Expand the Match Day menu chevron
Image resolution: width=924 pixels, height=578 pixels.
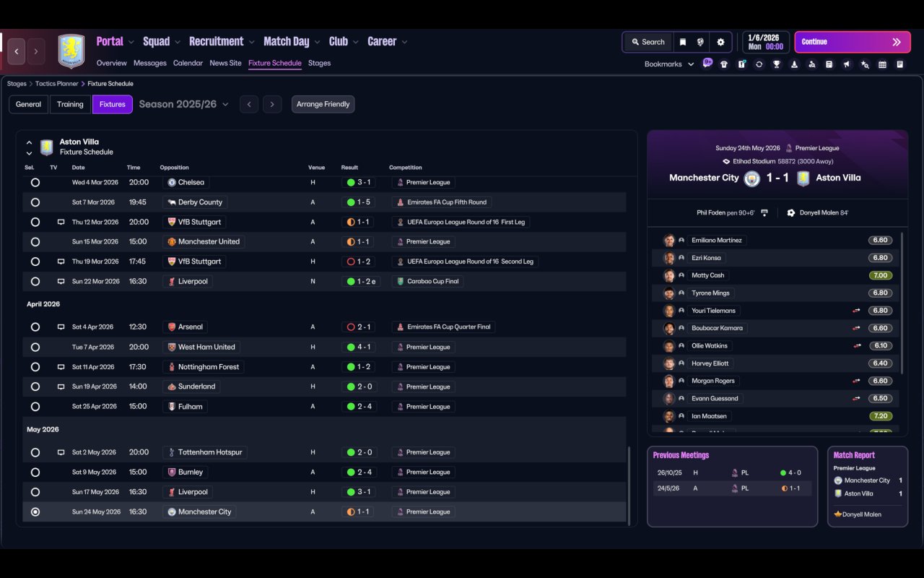click(317, 42)
